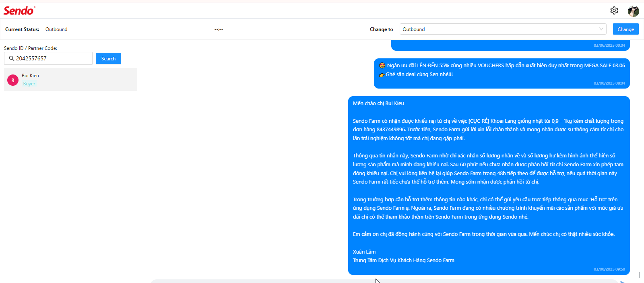Click the MEGA SALE 03.06 promotion message
Image resolution: width=644 pixels, height=283 pixels.
tap(502, 73)
